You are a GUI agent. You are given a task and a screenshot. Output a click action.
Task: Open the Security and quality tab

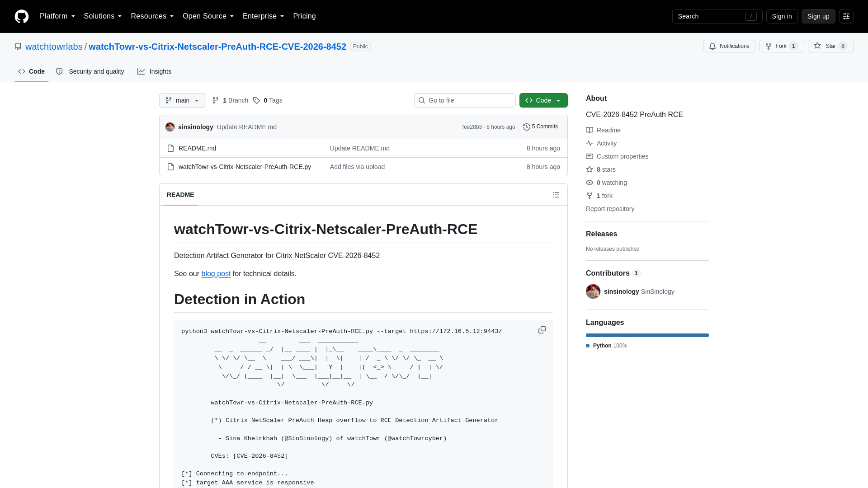pyautogui.click(x=90, y=71)
